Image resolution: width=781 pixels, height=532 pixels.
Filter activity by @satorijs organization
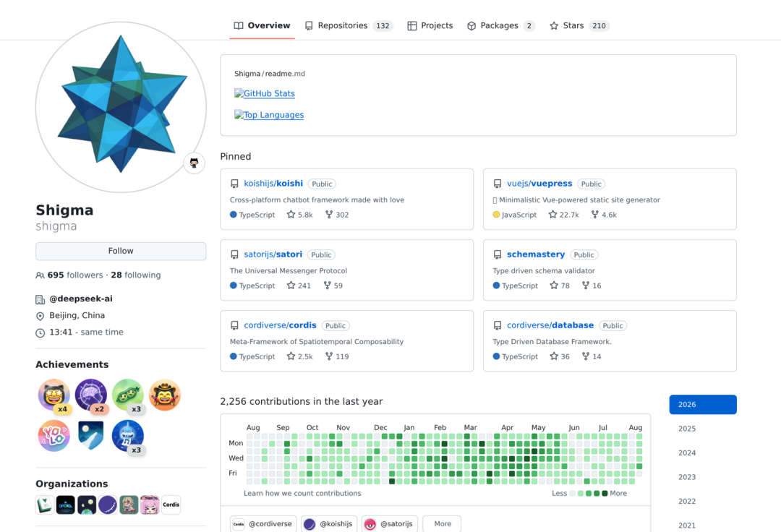(x=390, y=523)
